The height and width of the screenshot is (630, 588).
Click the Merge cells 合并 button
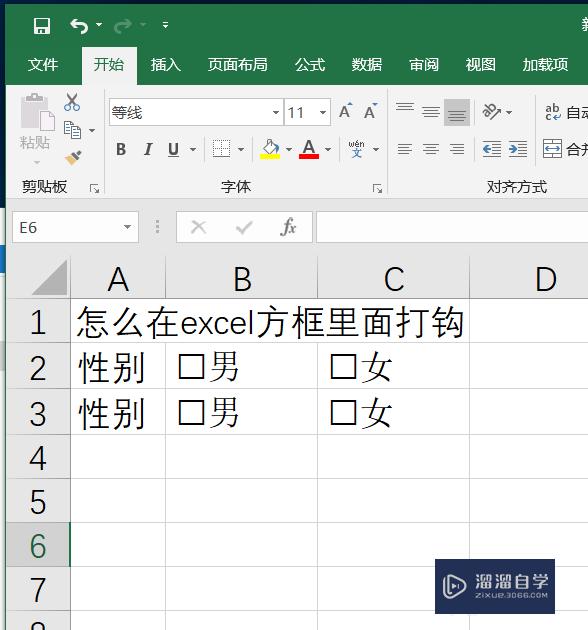[565, 149]
